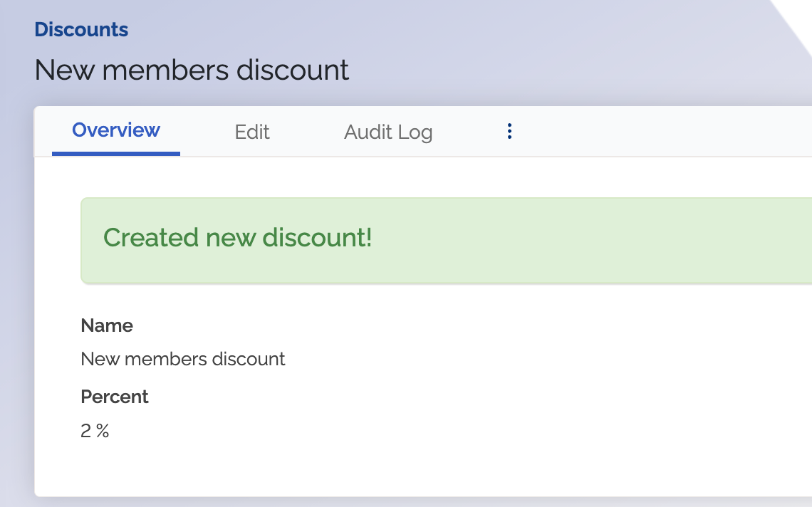Select the Overview tab
Screen dimensions: 812x507
(116, 130)
